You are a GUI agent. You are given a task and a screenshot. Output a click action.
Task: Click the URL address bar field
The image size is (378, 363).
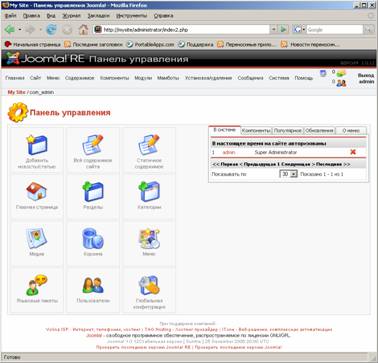coord(182,30)
